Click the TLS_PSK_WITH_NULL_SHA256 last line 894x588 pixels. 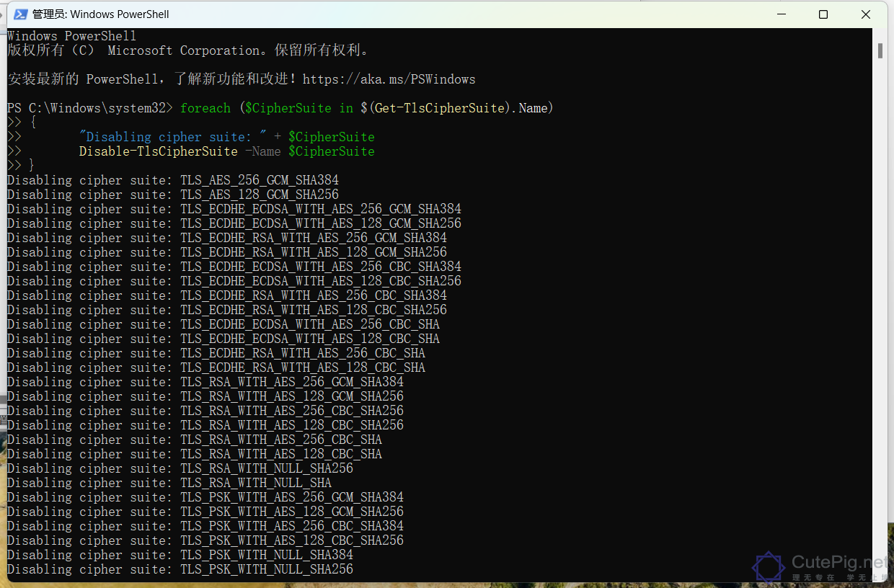coord(266,569)
